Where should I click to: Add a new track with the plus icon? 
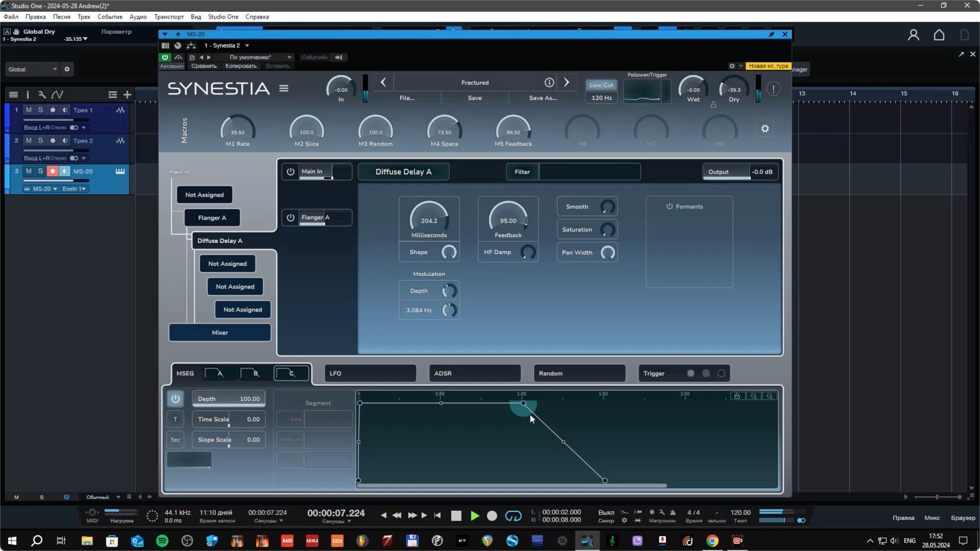pyautogui.click(x=127, y=94)
